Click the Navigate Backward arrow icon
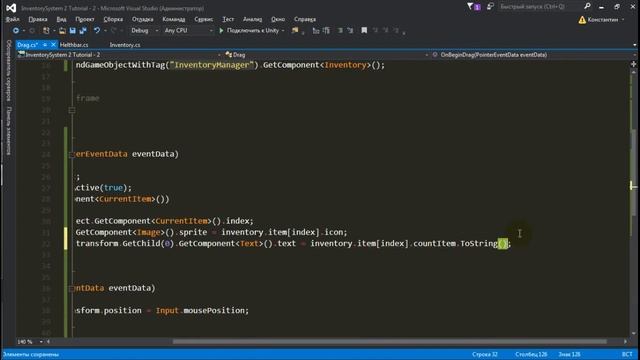Screen dimensions: 640x360 point(16,31)
